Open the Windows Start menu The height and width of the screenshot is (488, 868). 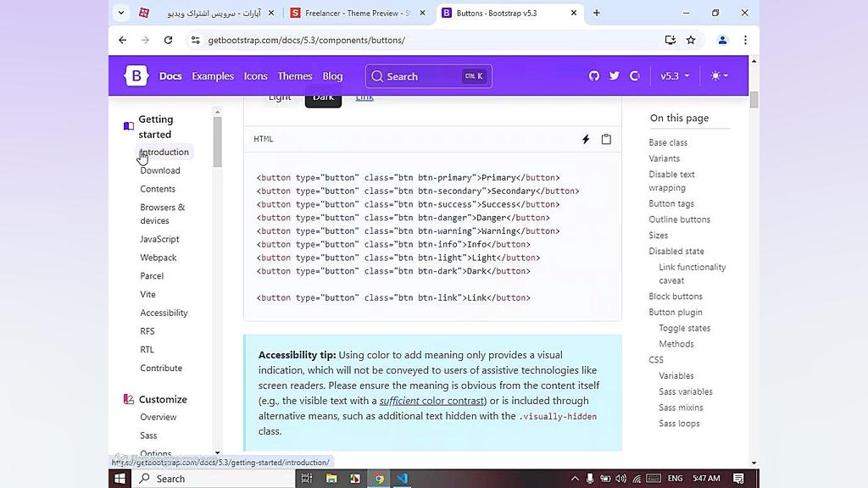pos(120,479)
